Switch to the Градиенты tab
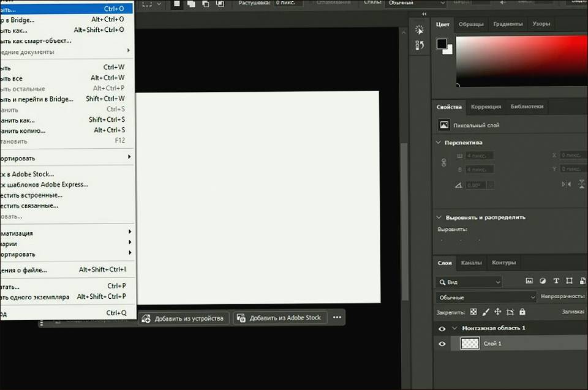The image size is (588, 390). coord(508,24)
